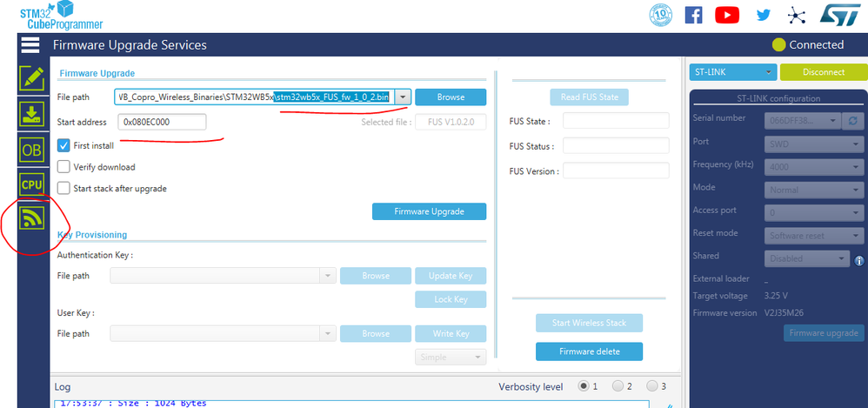Open the Reset mode dropdown

[x=814, y=235]
